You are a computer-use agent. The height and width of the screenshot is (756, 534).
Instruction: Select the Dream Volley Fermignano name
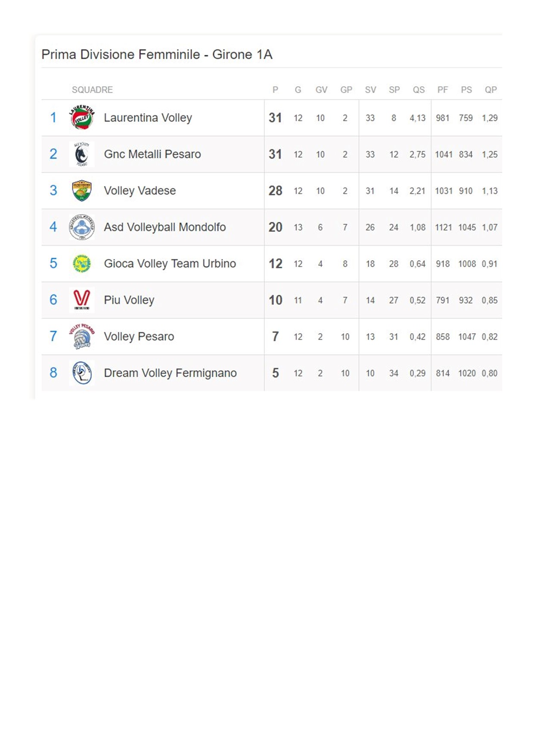point(170,373)
